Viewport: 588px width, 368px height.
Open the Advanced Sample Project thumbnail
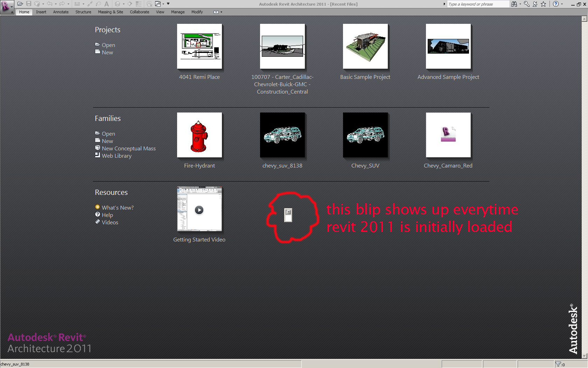click(x=448, y=46)
